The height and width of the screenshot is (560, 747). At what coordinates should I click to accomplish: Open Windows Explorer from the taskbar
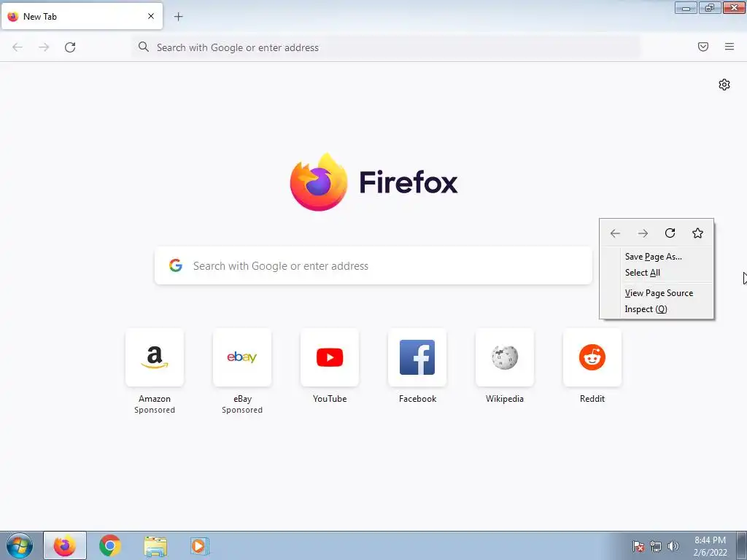pyautogui.click(x=155, y=546)
